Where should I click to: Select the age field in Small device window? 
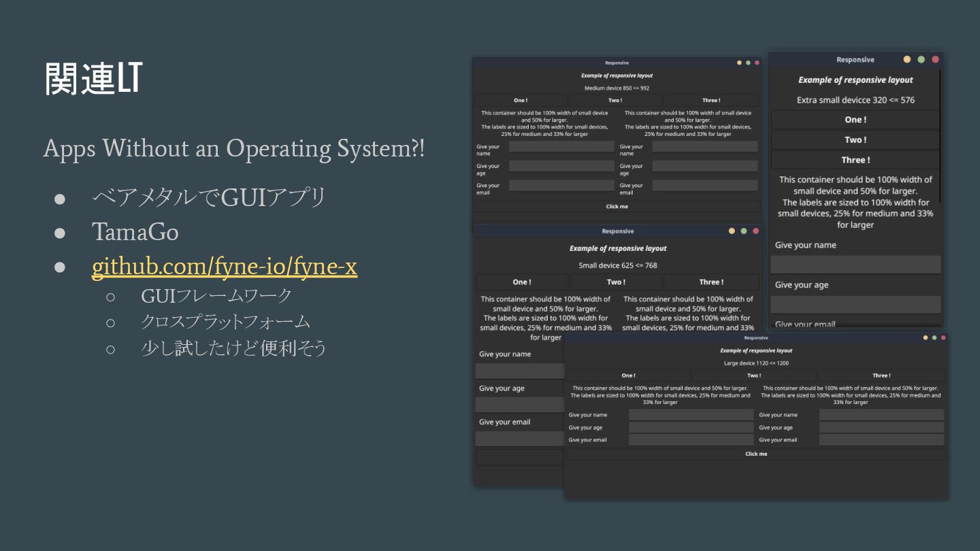[520, 405]
